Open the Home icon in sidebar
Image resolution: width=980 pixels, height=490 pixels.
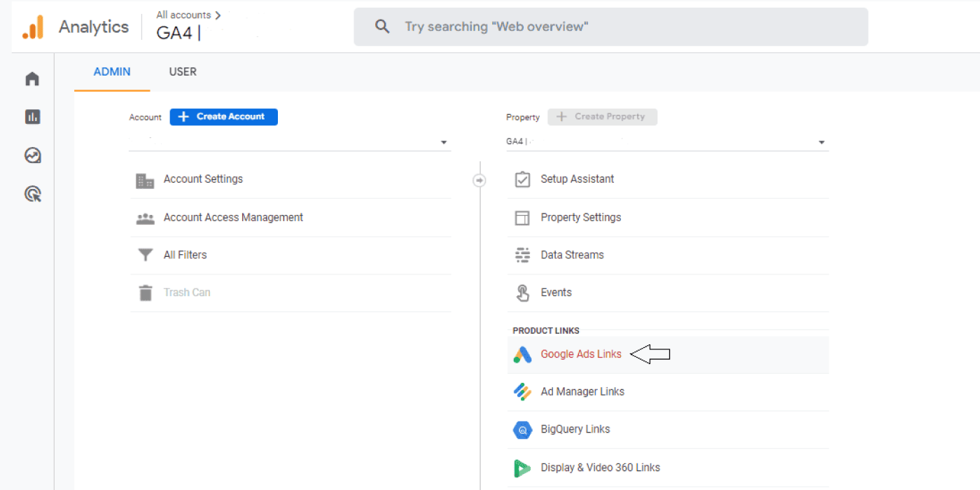pyautogui.click(x=32, y=79)
